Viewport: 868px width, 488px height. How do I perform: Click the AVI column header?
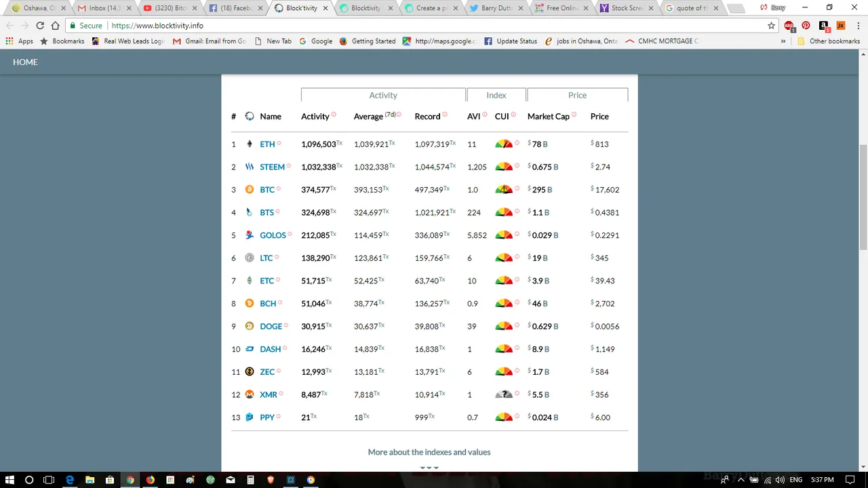(x=473, y=117)
